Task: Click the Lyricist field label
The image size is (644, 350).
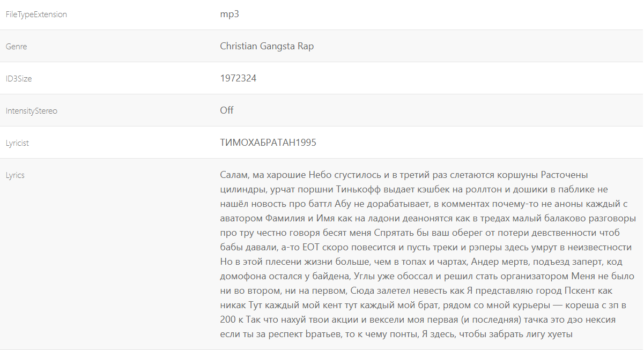Action: [x=17, y=143]
